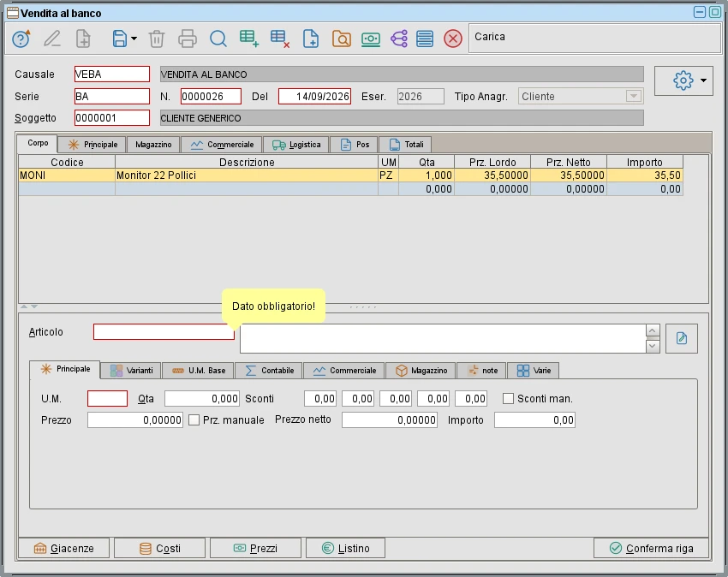Click the Articolo code input field
The width and height of the screenshot is (728, 577).
click(x=164, y=332)
